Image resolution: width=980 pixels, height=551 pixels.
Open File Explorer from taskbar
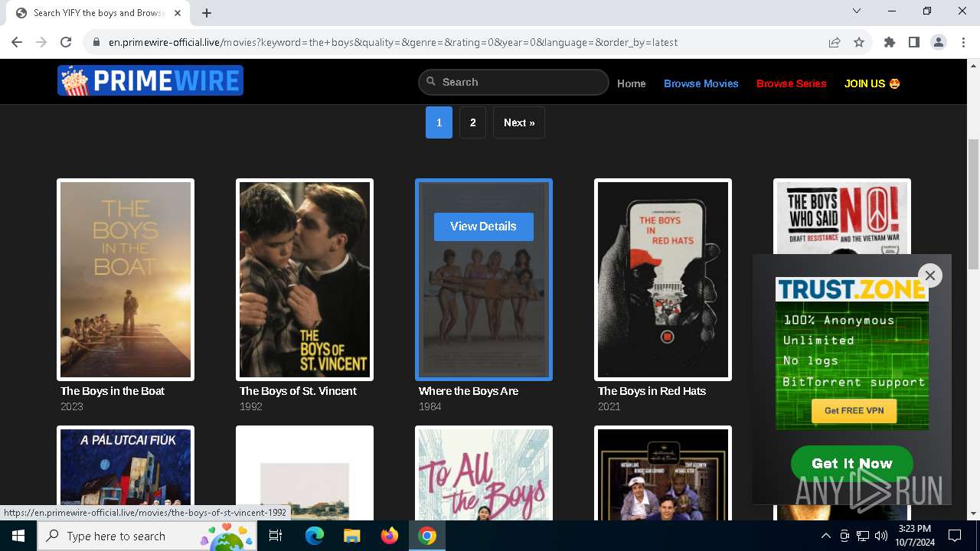(351, 536)
